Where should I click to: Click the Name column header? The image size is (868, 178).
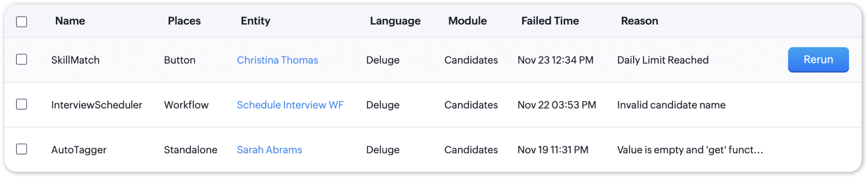point(70,21)
